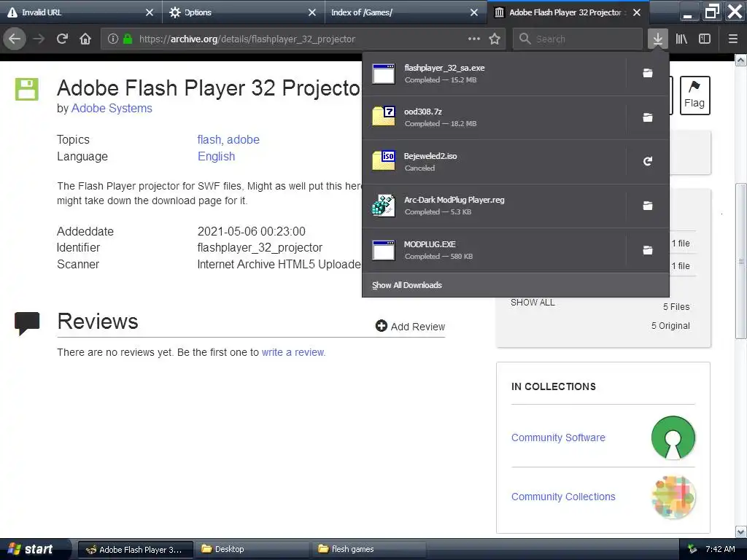Close the Options tab
This screenshot has height=560, width=747.
pos(312,12)
